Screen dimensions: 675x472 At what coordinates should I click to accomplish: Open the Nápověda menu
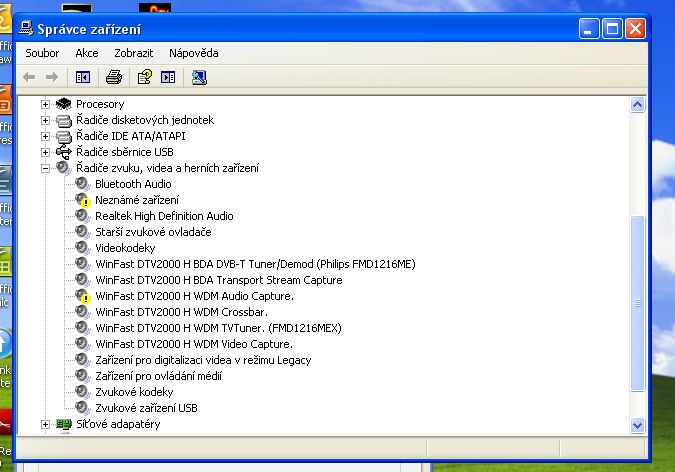[x=194, y=53]
